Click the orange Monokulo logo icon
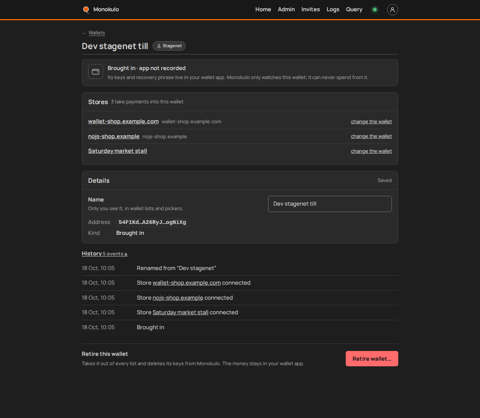This screenshot has width=480, height=418. [86, 9]
